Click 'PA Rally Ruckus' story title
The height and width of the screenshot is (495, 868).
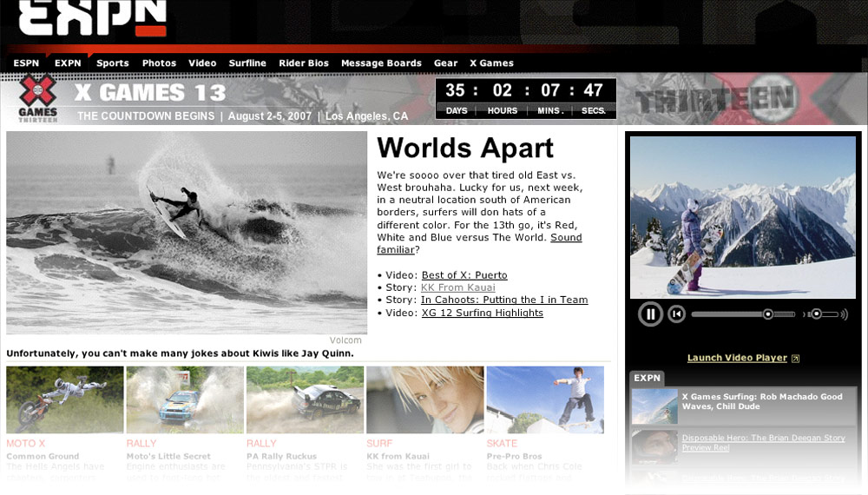282,456
